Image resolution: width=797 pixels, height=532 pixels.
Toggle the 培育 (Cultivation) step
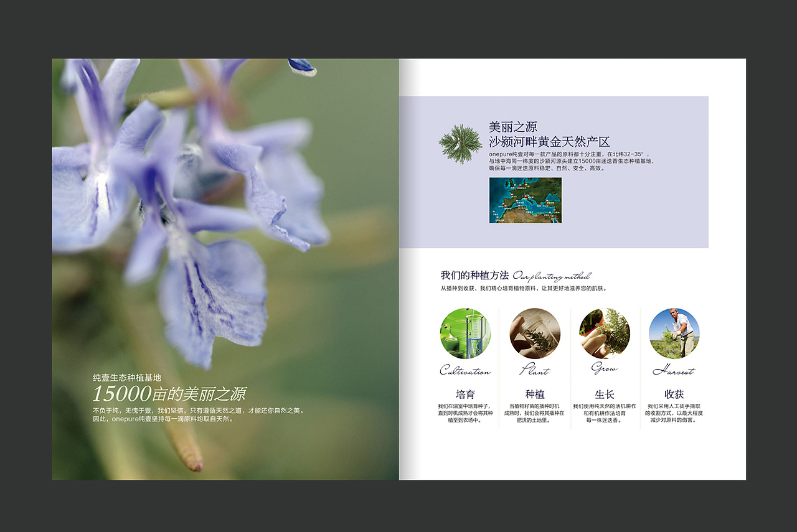465,394
